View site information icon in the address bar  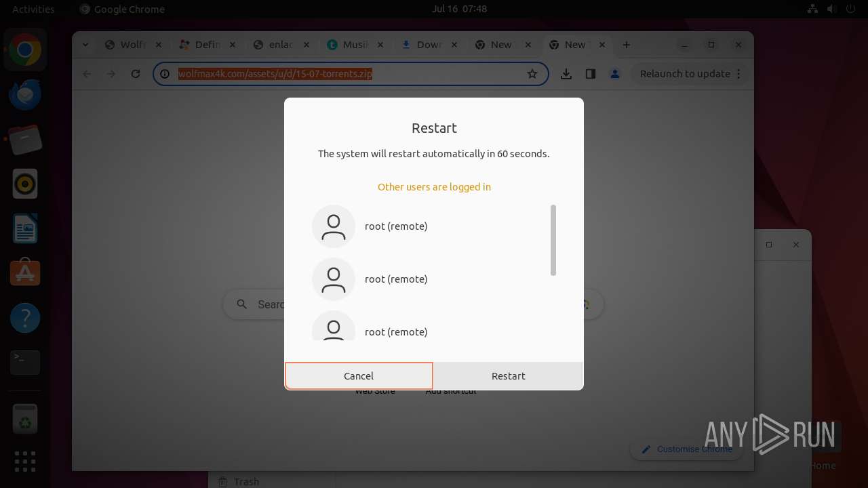click(165, 74)
